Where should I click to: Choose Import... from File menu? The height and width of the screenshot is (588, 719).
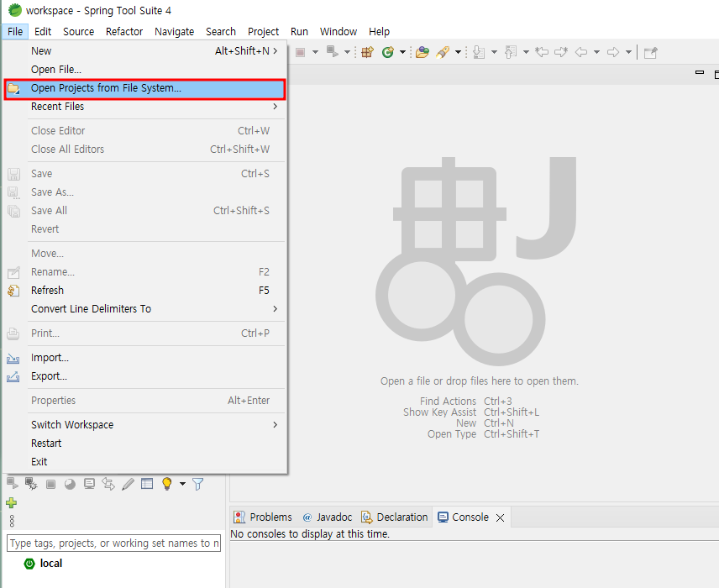tap(144, 358)
